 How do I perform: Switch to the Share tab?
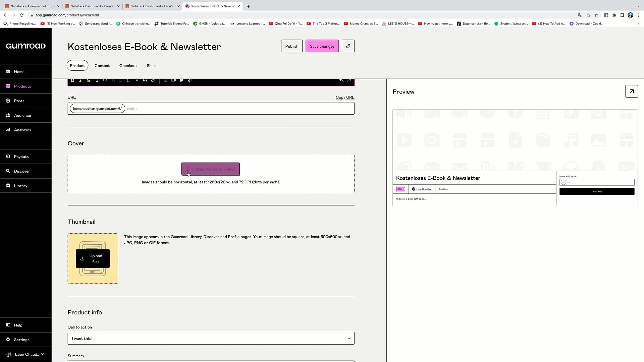[x=152, y=66]
